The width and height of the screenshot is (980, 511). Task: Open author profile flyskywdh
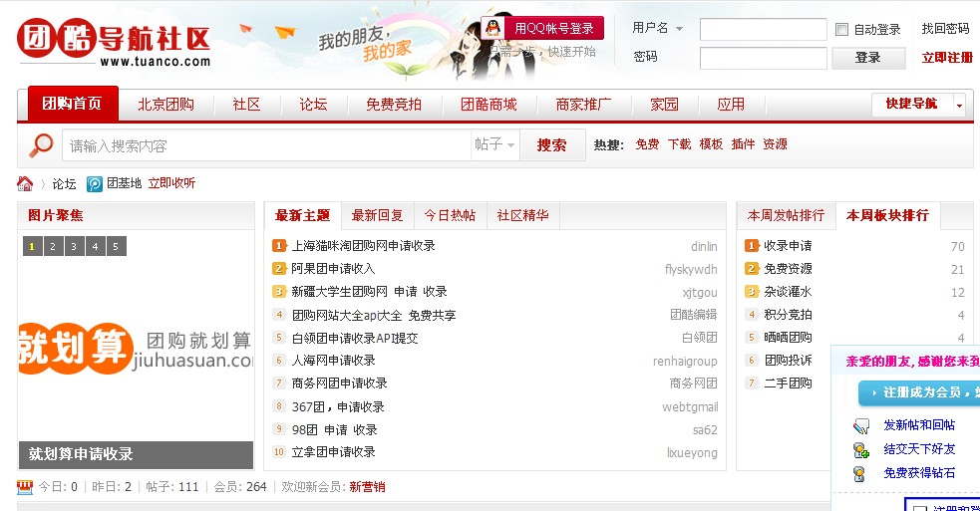click(x=691, y=270)
